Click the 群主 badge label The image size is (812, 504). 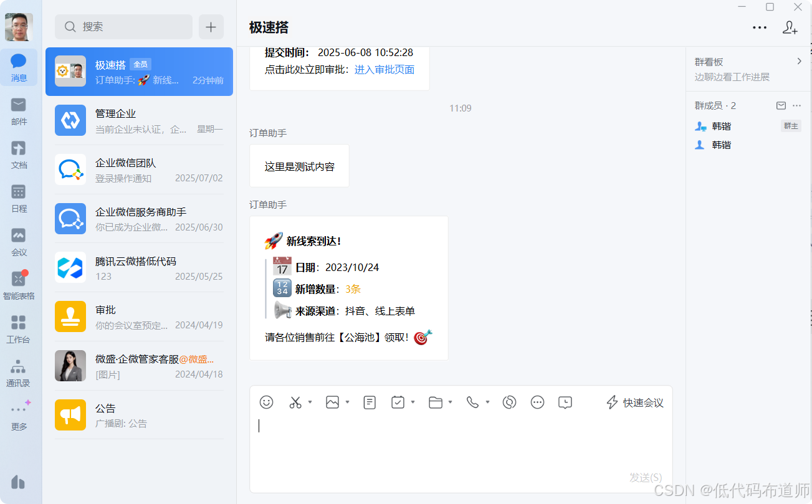[791, 126]
